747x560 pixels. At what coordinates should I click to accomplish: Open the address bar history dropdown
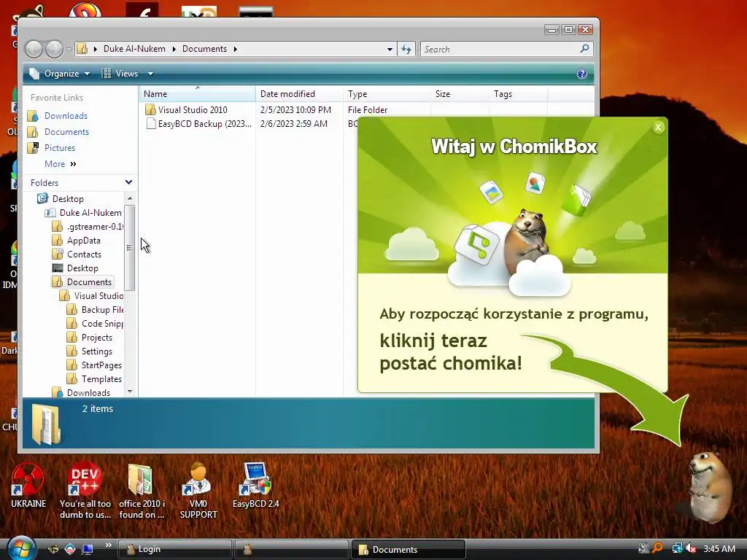point(390,49)
